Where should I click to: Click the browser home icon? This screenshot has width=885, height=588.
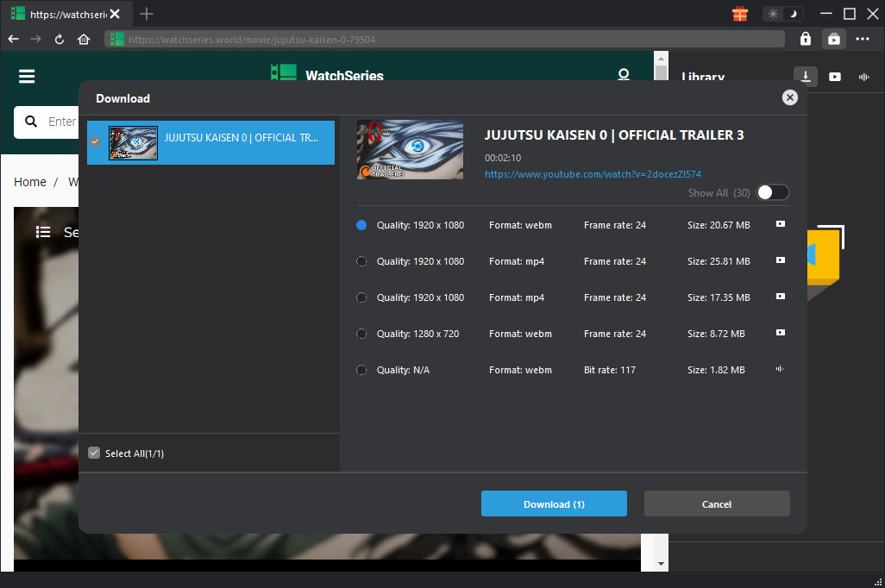[x=84, y=39]
